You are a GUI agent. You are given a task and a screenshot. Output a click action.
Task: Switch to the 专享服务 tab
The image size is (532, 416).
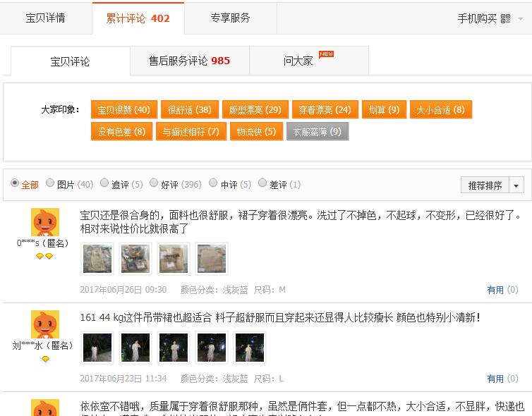(231, 18)
